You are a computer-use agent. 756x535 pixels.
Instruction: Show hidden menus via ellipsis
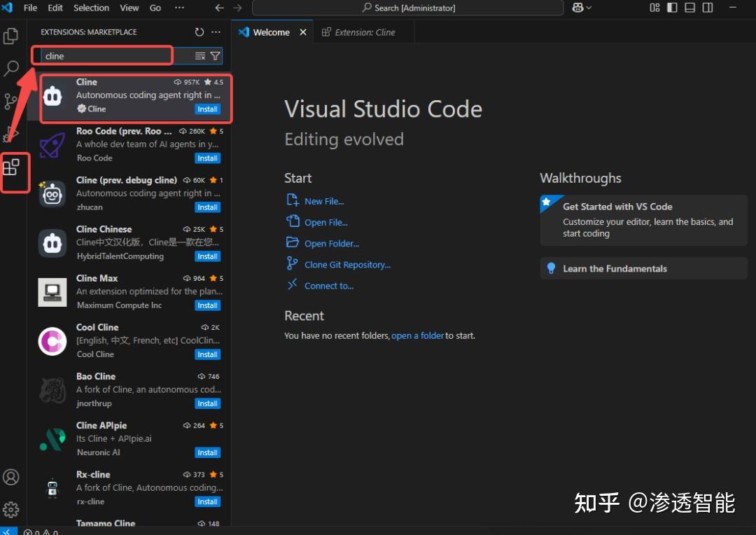coord(179,8)
